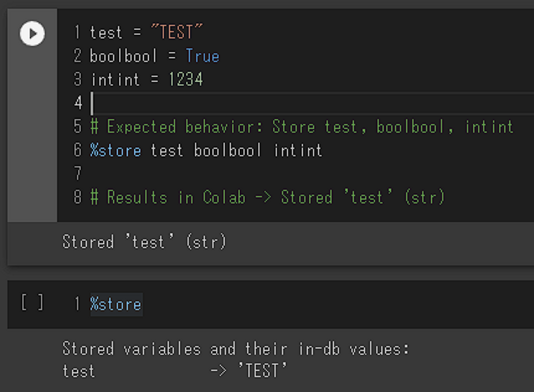Viewport: 534px width, 392px height.
Task: Click the 'TEST' value in output
Action: (262, 371)
